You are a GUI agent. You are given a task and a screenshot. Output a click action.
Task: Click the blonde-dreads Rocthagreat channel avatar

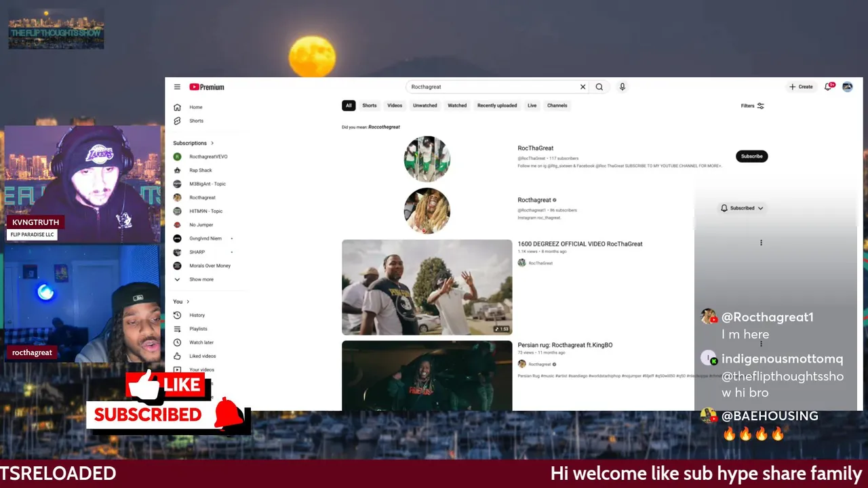coord(427,211)
